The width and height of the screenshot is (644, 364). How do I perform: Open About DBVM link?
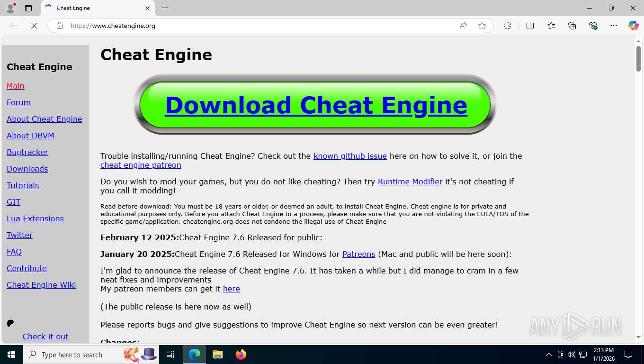tap(30, 136)
